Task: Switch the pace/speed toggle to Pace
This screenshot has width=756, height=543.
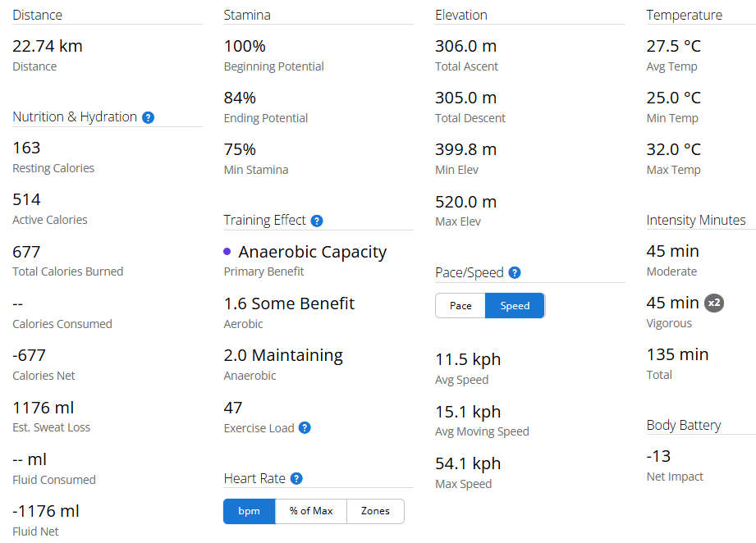Action: [x=460, y=306]
